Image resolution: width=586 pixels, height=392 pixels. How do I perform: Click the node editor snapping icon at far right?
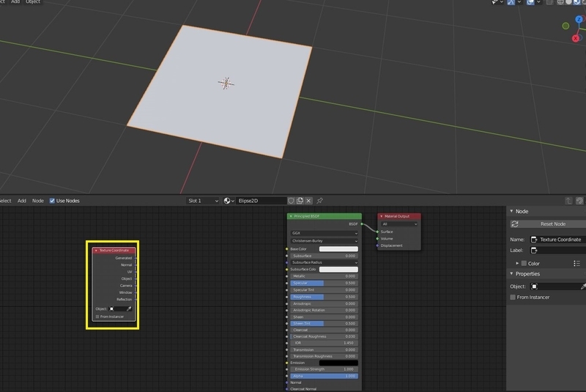click(x=579, y=201)
